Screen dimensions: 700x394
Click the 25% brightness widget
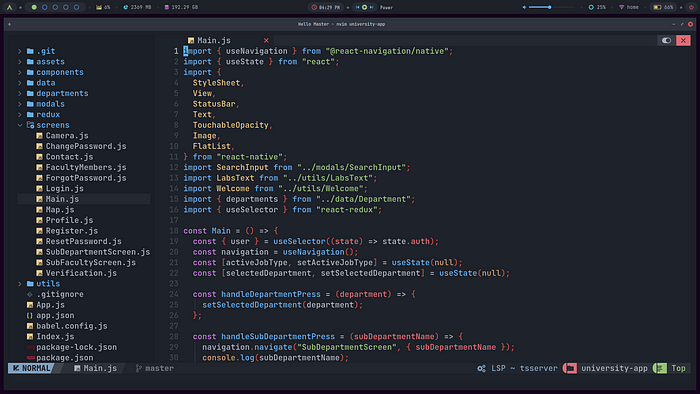tap(597, 8)
